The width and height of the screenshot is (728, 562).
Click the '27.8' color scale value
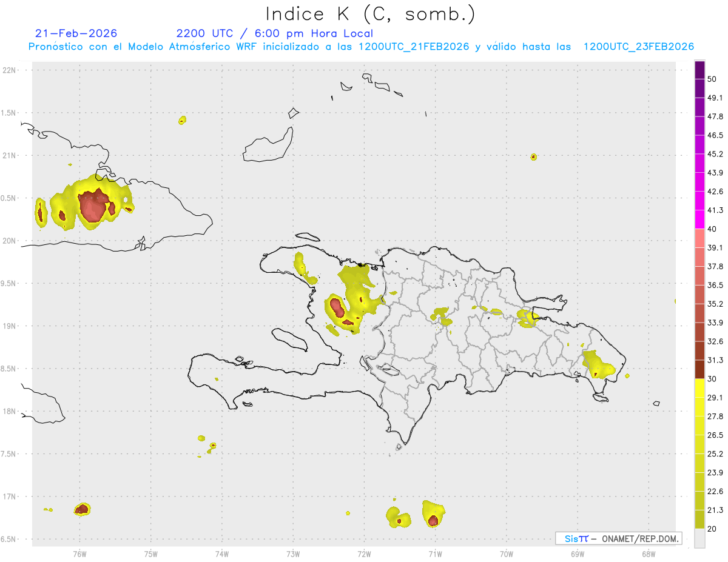point(715,416)
